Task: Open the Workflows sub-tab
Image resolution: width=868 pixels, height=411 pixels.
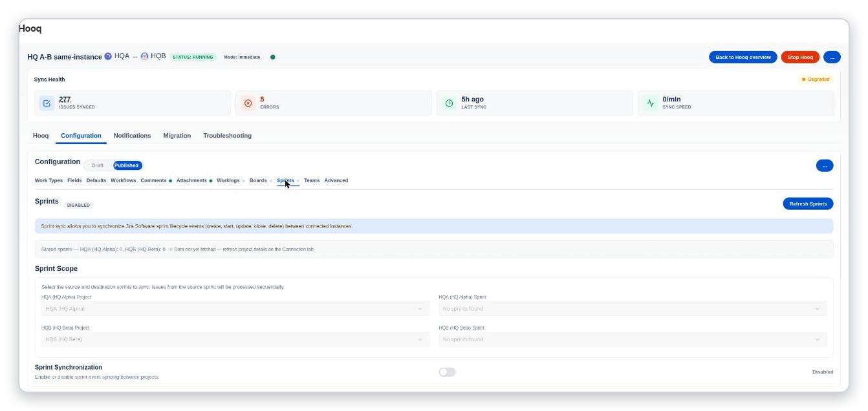Action: click(x=124, y=180)
